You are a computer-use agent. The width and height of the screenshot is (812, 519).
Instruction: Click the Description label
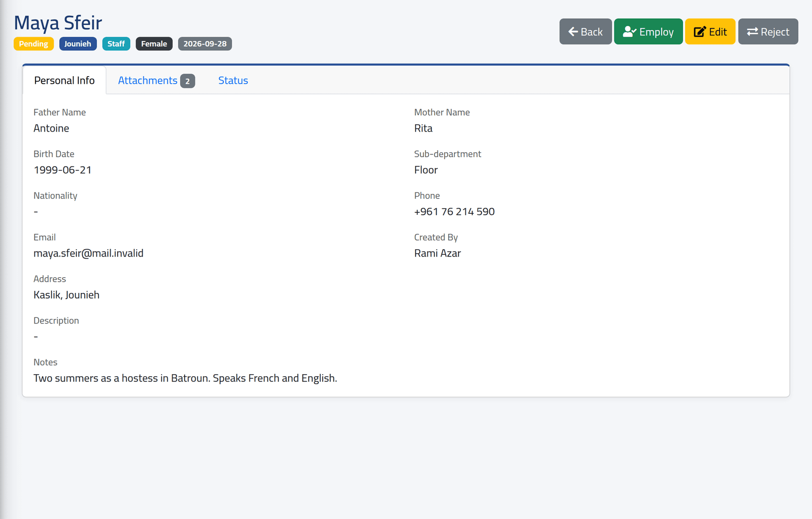[56, 320]
